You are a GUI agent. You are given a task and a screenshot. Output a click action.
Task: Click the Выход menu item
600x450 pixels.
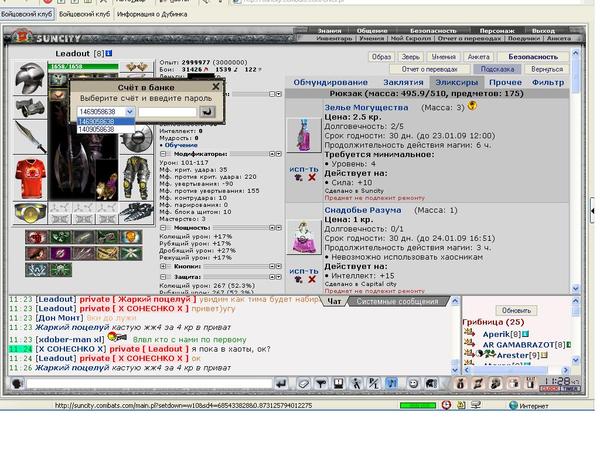point(543,31)
